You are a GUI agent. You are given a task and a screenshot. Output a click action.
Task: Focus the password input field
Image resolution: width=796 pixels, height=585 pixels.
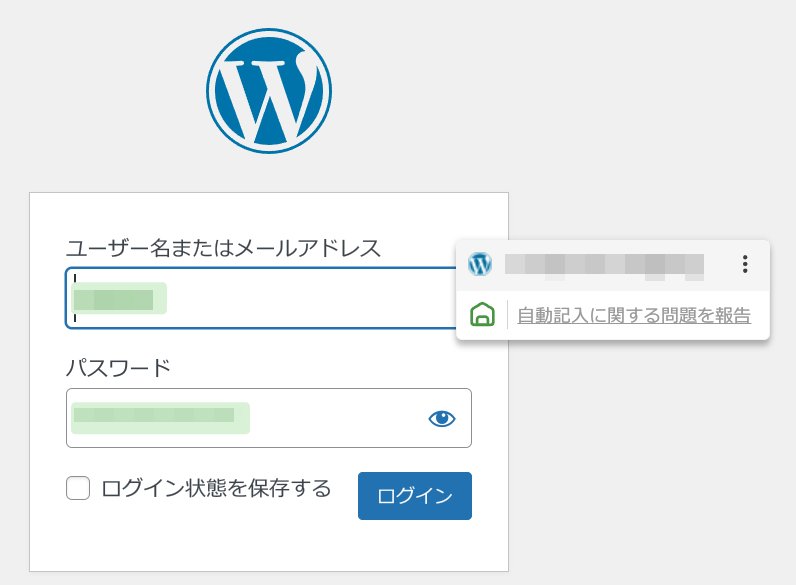point(269,418)
